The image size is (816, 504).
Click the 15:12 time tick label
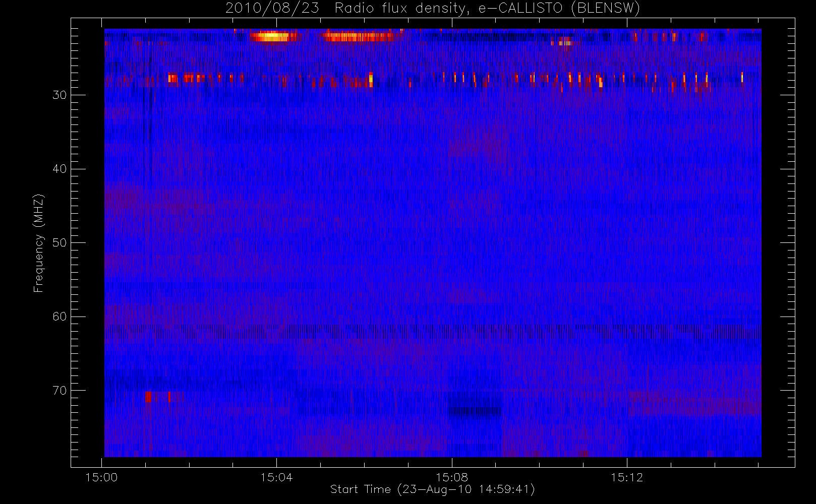pos(627,477)
